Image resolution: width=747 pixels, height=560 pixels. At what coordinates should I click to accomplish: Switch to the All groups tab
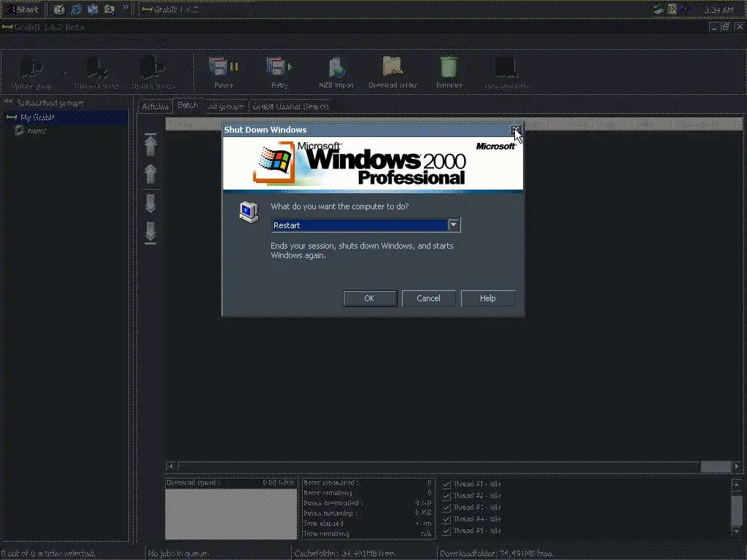tap(226, 106)
